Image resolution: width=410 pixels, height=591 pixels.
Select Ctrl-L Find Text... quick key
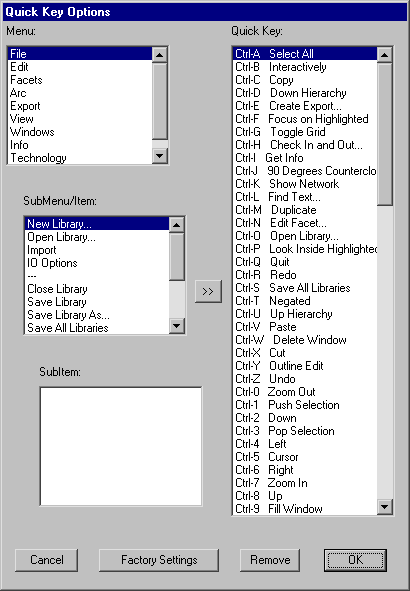click(x=305, y=197)
